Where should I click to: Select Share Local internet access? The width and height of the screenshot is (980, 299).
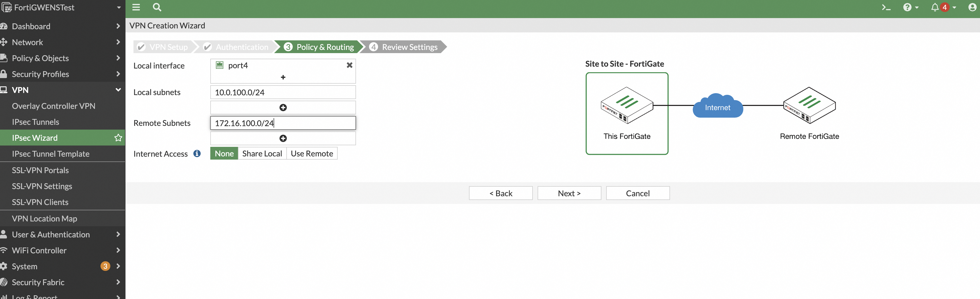[x=262, y=153]
